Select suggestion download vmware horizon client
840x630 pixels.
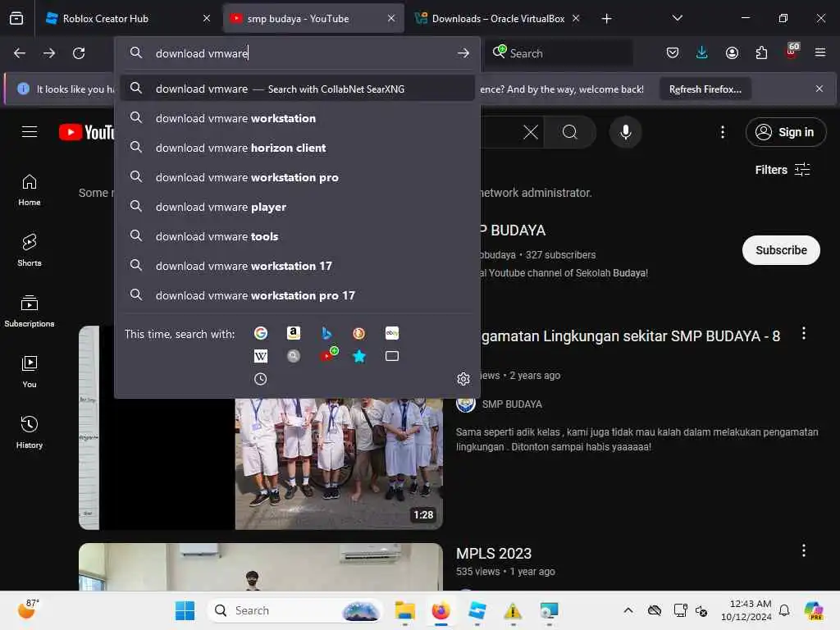297,148
